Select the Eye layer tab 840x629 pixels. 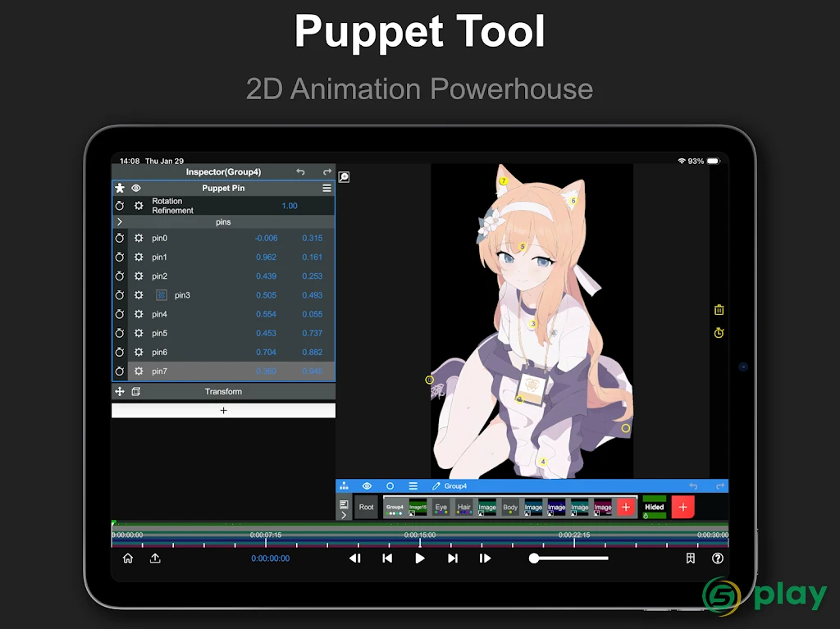pos(441,507)
